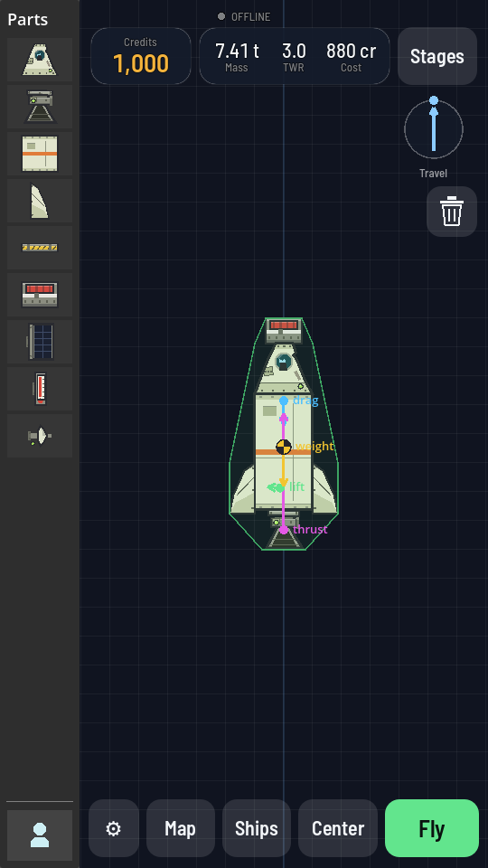Select the command capsule part

(x=40, y=60)
